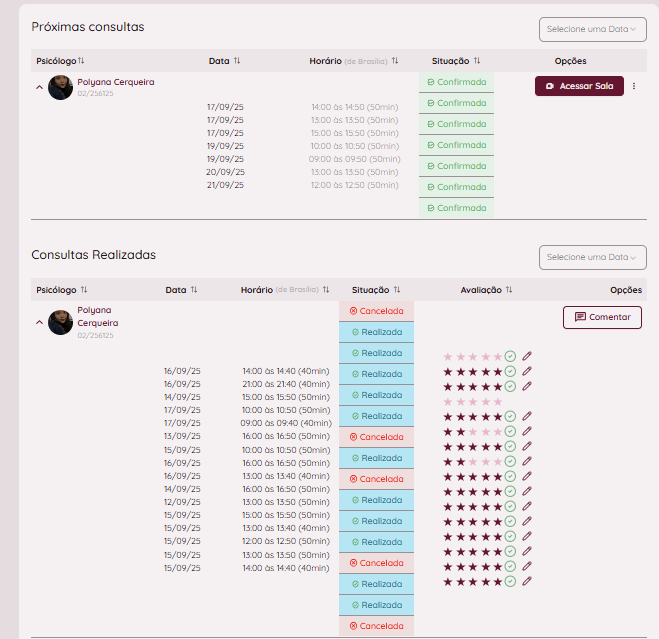Set the topmost rating row to five stars
Screen dimensions: 659x639
click(x=498, y=356)
